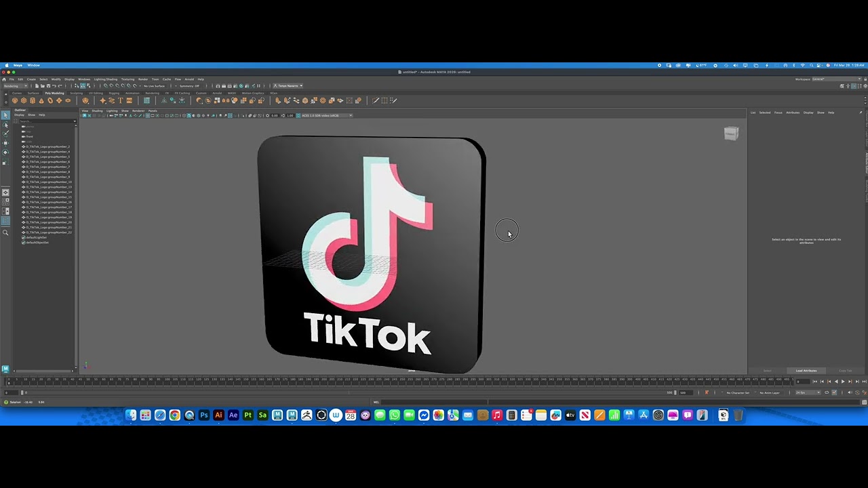
Task: Toggle the Attribute Editor pin icon
Action: click(861, 112)
